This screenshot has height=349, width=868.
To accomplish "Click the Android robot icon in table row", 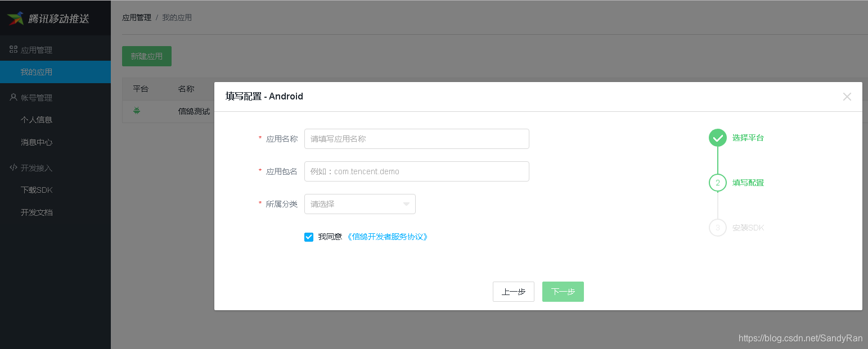I will (x=137, y=111).
